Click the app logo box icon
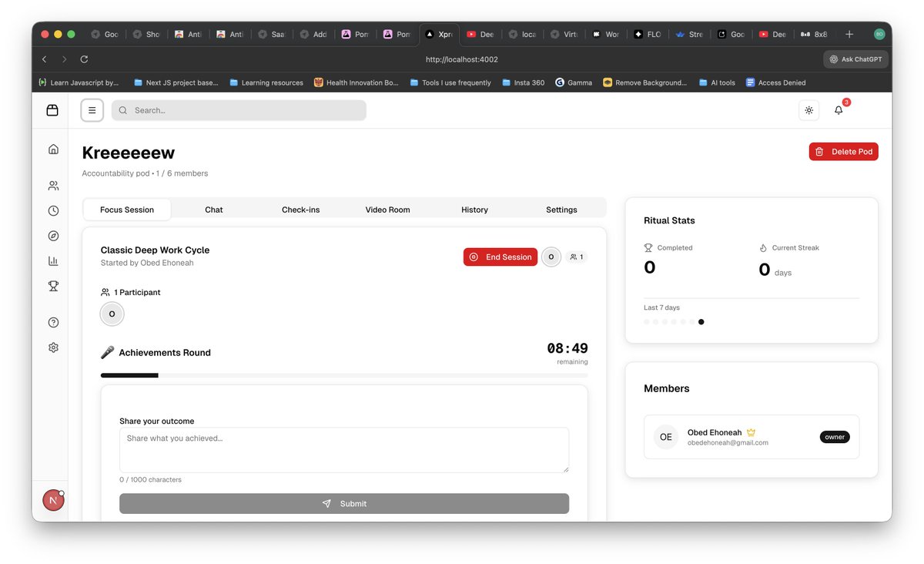The width and height of the screenshot is (924, 564). pos(52,110)
